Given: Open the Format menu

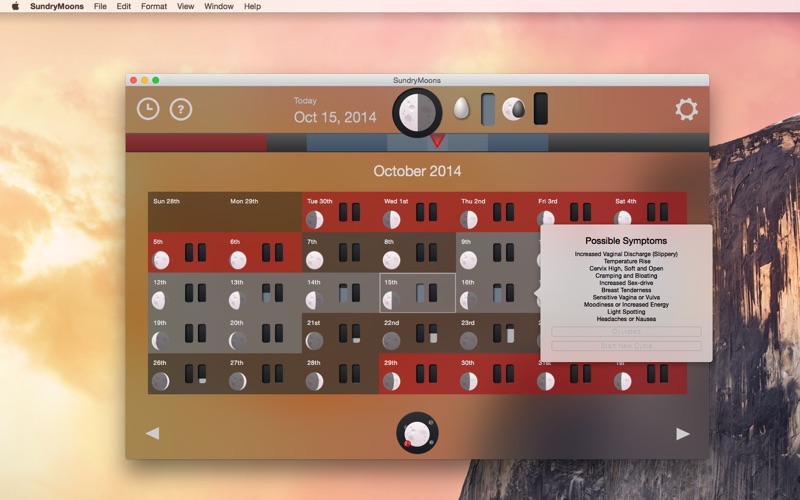Looking at the screenshot, I should (x=154, y=6).
